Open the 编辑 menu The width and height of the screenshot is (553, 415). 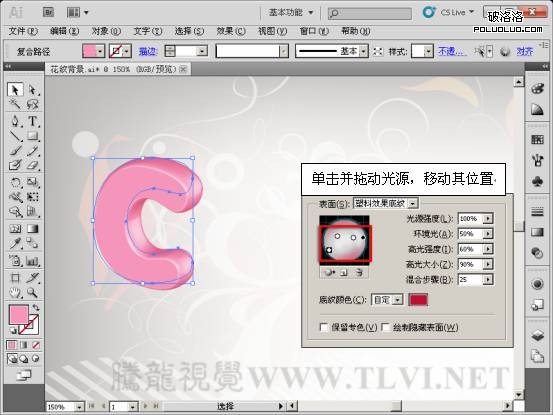(x=65, y=31)
